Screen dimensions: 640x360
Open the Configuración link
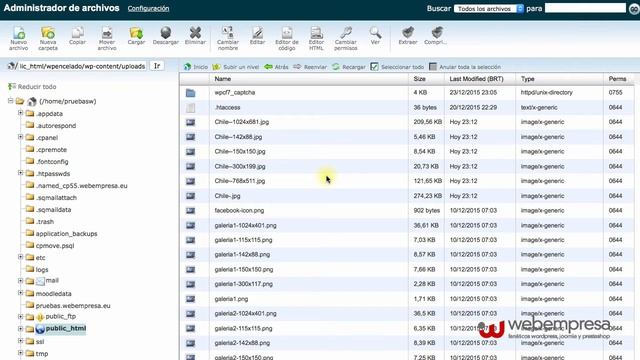click(148, 8)
